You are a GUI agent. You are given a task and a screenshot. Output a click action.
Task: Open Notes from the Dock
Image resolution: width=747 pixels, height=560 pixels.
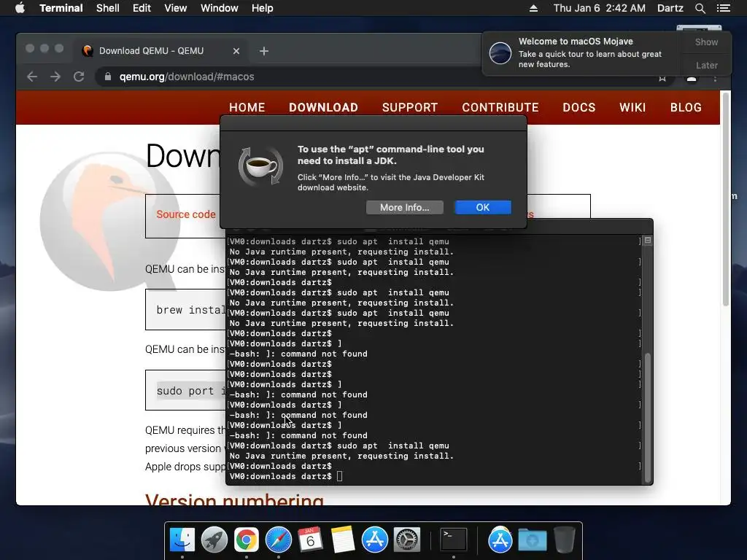(x=343, y=540)
